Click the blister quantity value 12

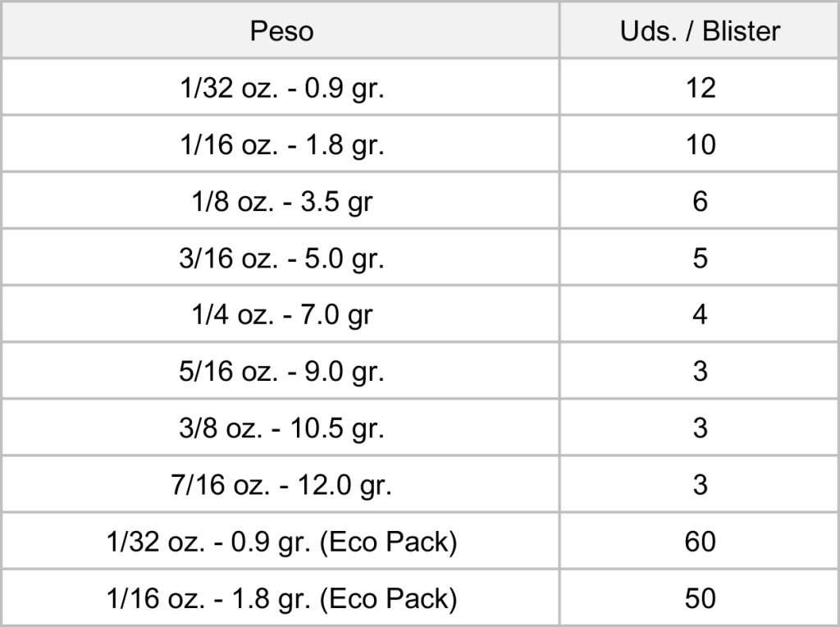pyautogui.click(x=700, y=88)
